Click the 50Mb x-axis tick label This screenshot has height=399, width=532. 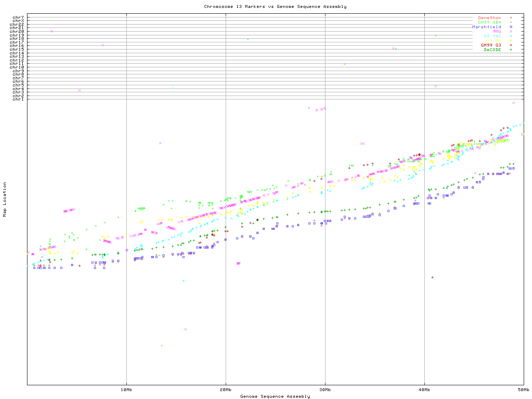coord(523,390)
